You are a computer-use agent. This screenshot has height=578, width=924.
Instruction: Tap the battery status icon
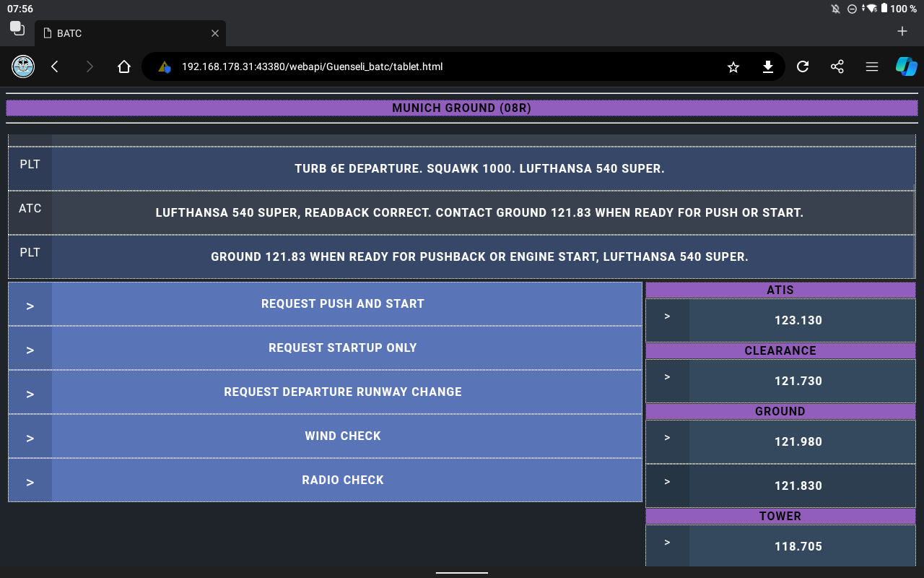884,9
